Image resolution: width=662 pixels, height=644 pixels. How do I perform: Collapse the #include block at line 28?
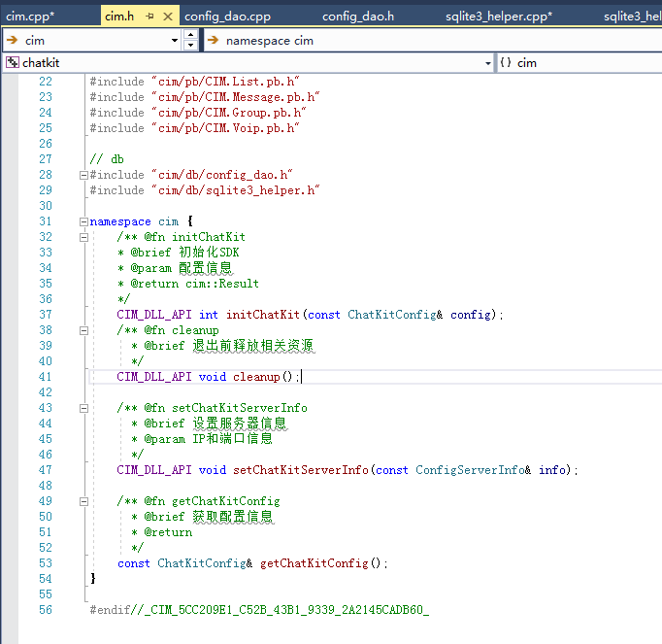tap(83, 175)
